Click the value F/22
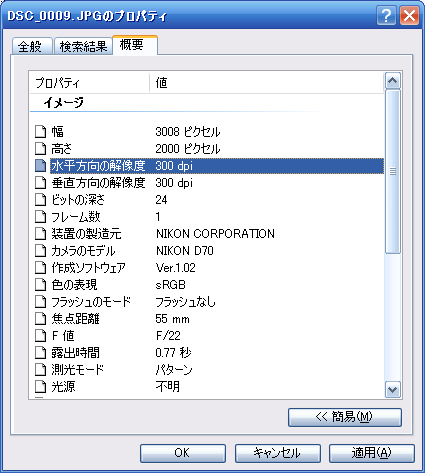 pyautogui.click(x=168, y=336)
